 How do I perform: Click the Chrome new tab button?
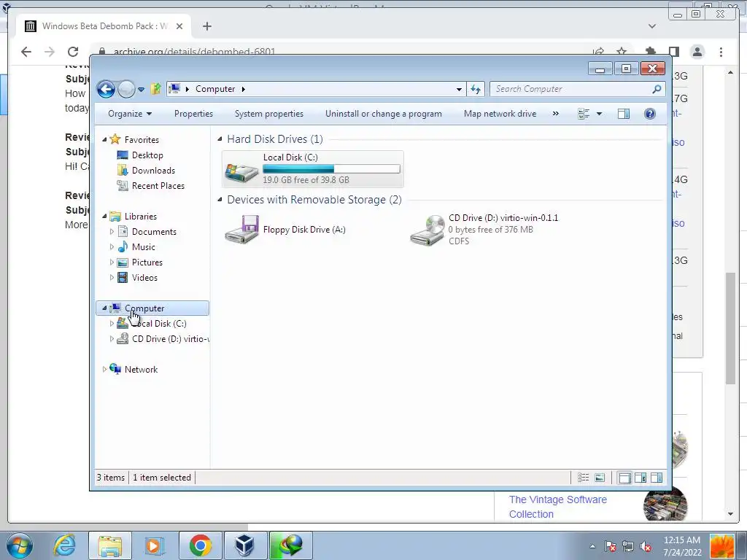(206, 26)
